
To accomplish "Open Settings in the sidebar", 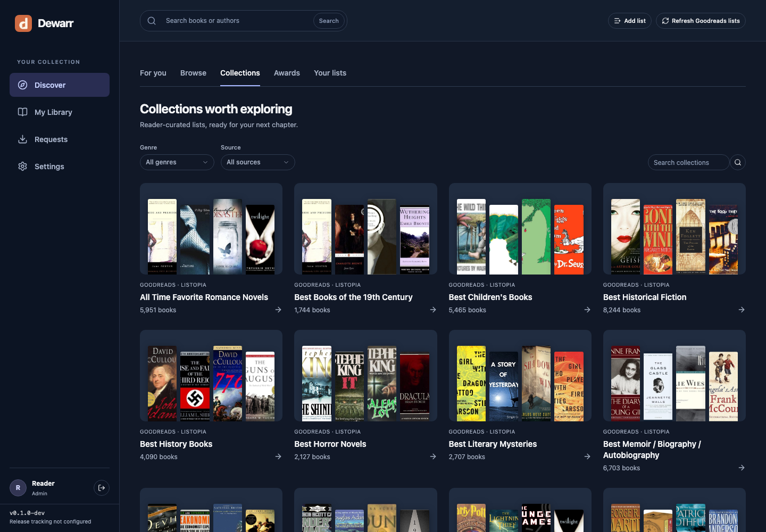I will coord(60,167).
